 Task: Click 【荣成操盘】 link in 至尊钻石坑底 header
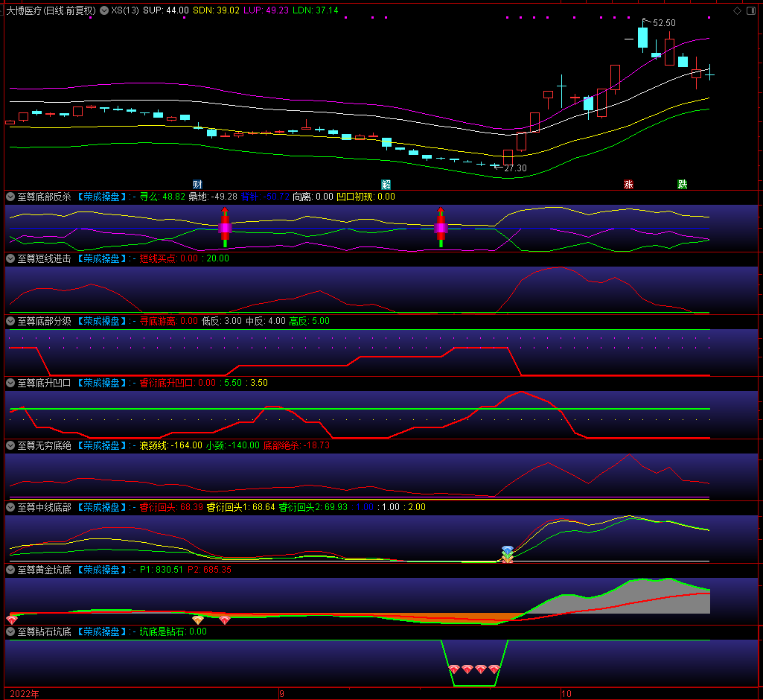click(x=101, y=631)
